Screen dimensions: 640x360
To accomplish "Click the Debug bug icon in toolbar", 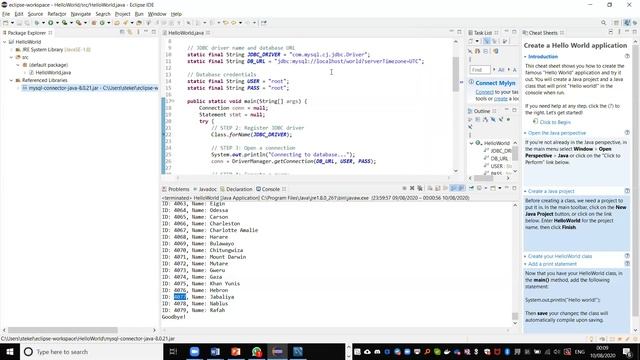I will click(x=37, y=23).
